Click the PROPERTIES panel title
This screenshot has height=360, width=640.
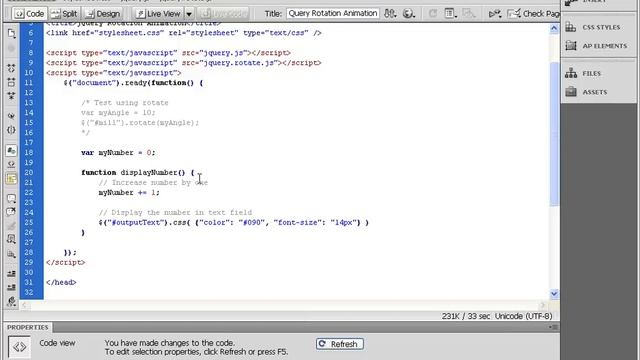pos(27,327)
